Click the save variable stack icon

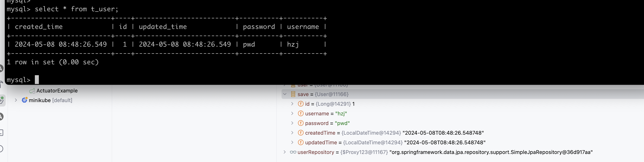pos(293,94)
